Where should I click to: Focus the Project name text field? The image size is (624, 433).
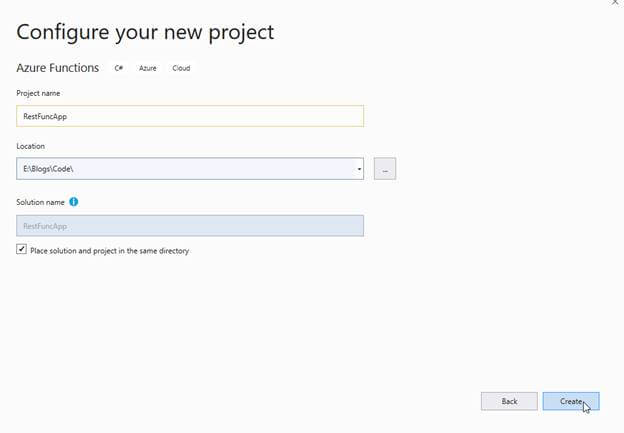pyautogui.click(x=190, y=116)
